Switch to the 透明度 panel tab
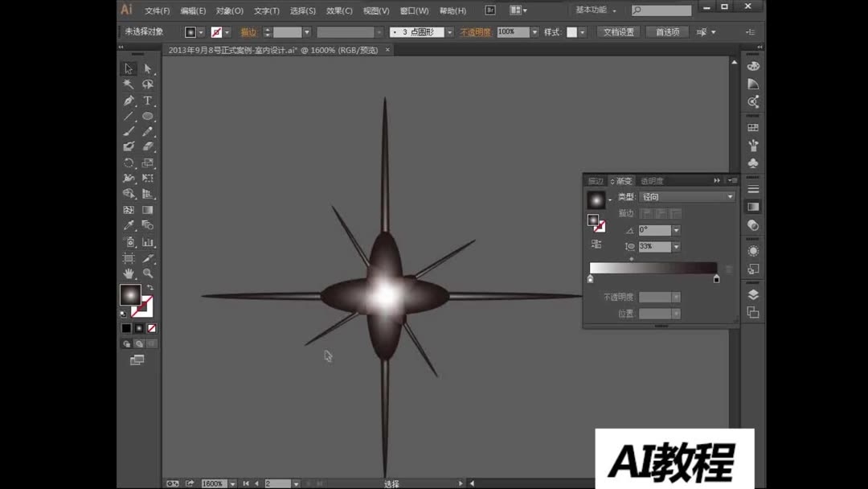Screen dimensions: 868x489 pyautogui.click(x=653, y=181)
